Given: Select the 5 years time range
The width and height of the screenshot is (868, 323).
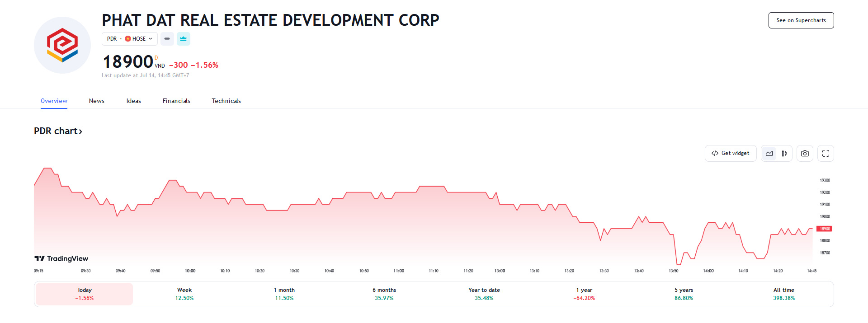Looking at the screenshot, I should pos(684,294).
